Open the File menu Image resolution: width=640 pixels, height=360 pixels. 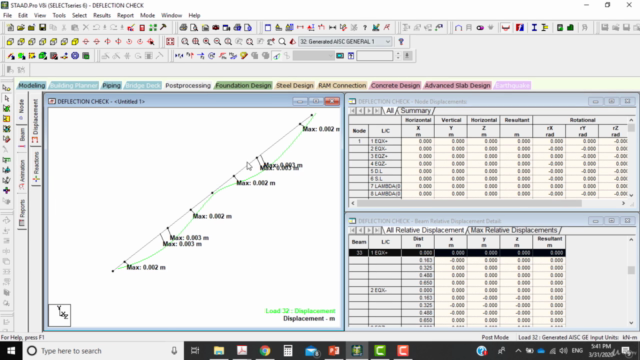click(7, 16)
